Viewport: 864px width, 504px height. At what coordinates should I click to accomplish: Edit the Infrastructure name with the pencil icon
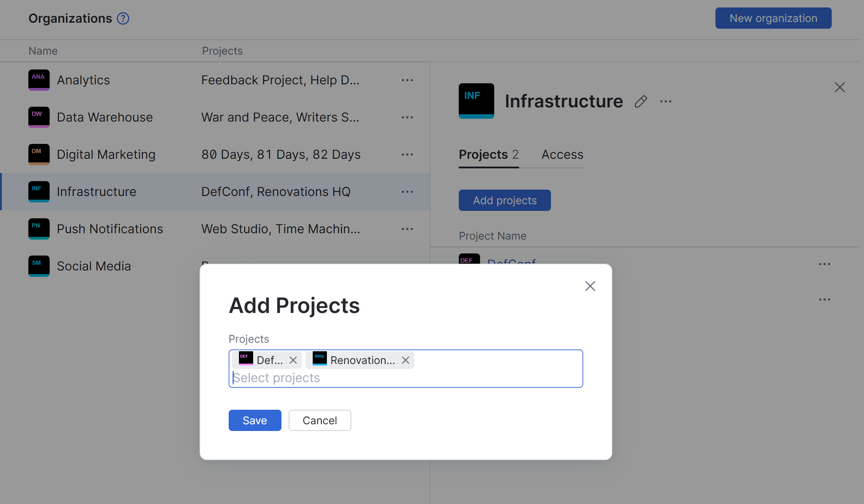641,102
